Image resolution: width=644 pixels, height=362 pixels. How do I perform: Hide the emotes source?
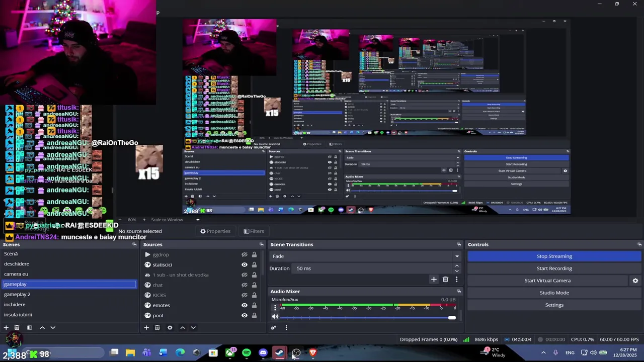(x=245, y=305)
